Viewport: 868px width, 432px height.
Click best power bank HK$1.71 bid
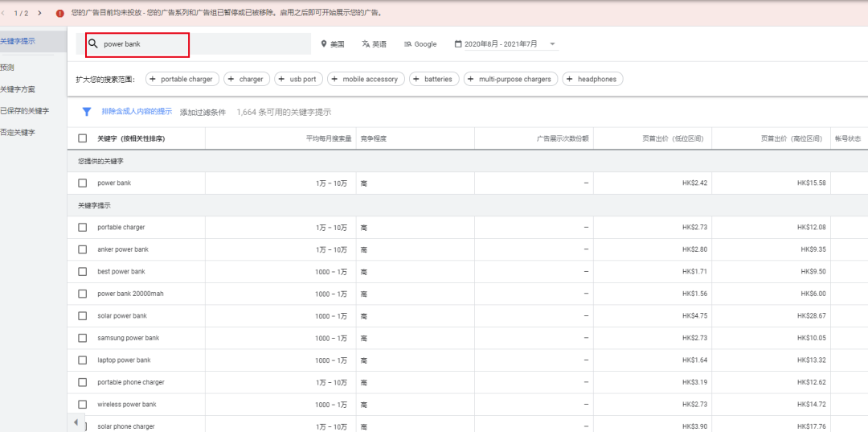pyautogui.click(x=694, y=271)
